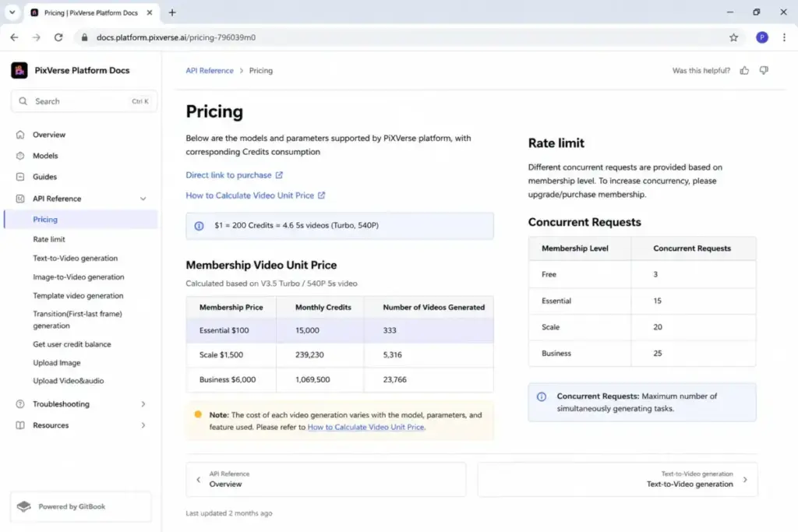Open Guides in the sidebar

coord(44,177)
